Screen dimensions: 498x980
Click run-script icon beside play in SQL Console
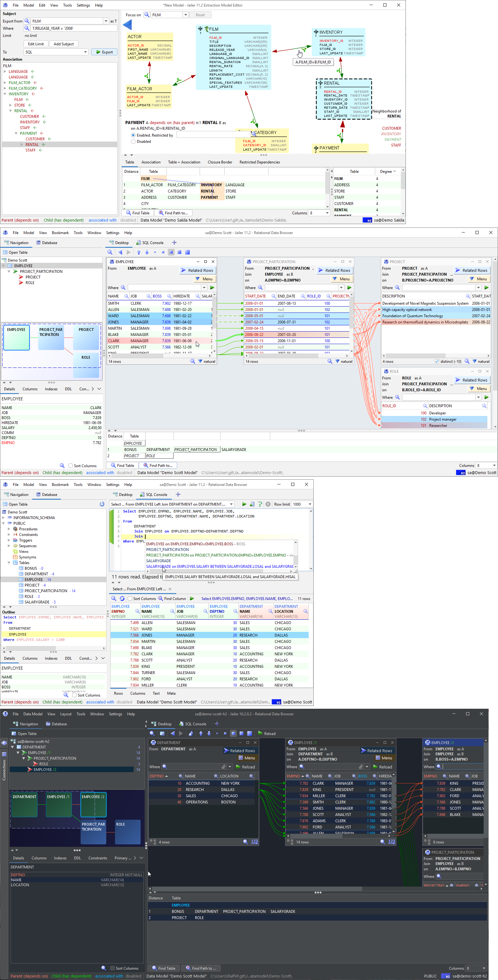pos(252,504)
